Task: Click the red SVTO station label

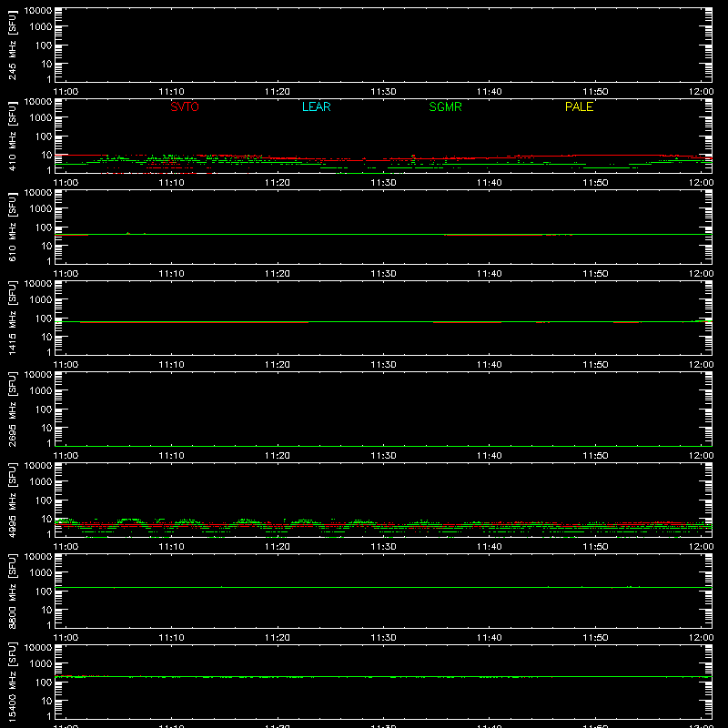Action: [185, 106]
